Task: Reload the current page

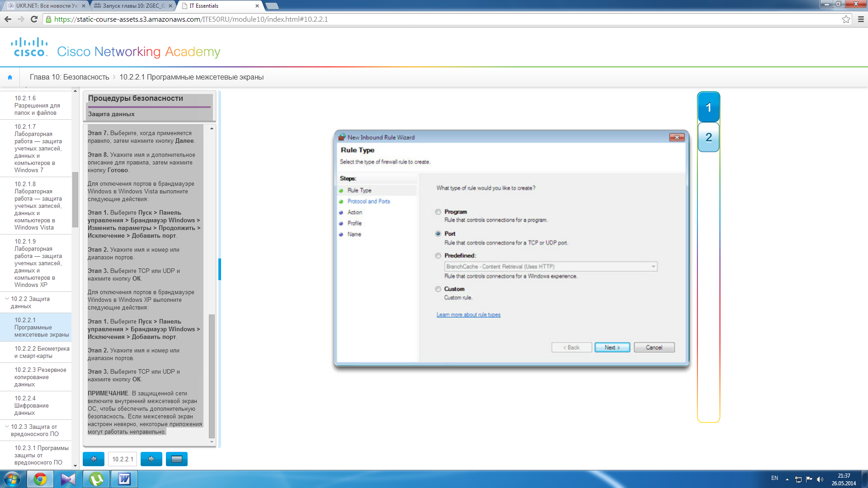Action: 34,19
